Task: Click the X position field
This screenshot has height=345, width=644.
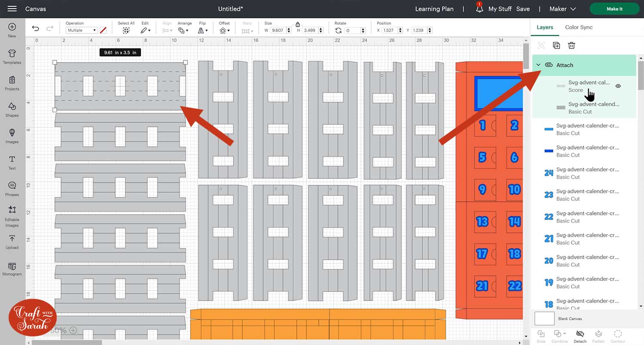Action: click(392, 30)
